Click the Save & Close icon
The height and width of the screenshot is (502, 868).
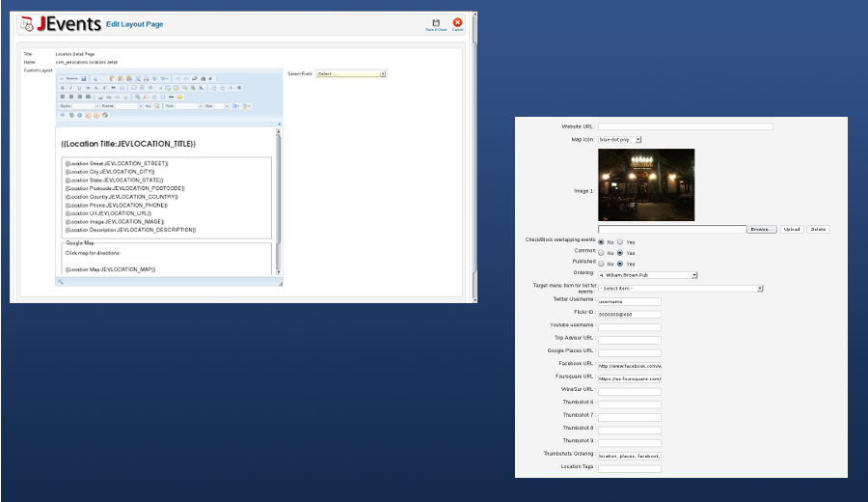click(436, 22)
